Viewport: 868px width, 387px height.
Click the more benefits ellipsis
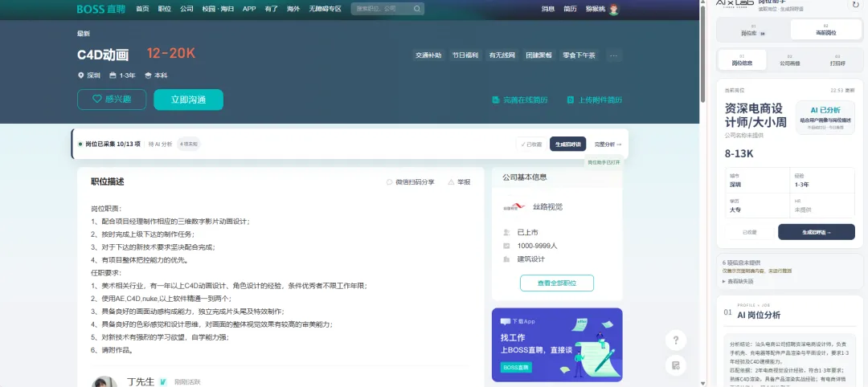(x=612, y=55)
